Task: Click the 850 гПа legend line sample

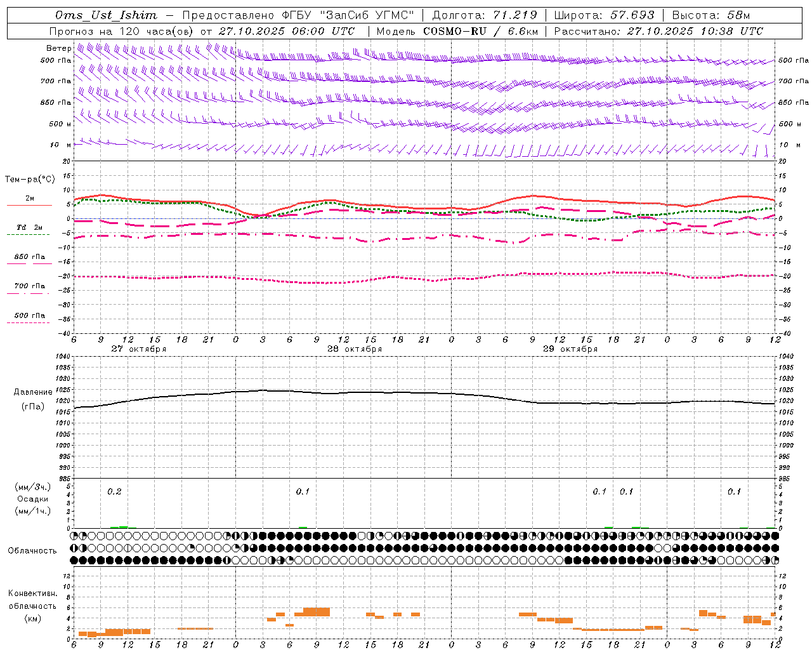Action: [x=28, y=263]
